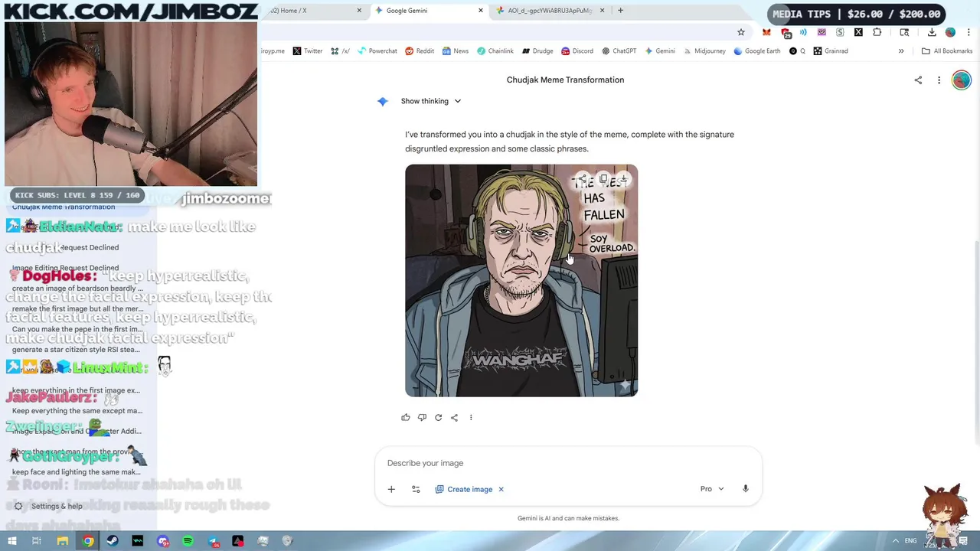Select the Create image tool button
The image size is (980, 551).
[464, 489]
